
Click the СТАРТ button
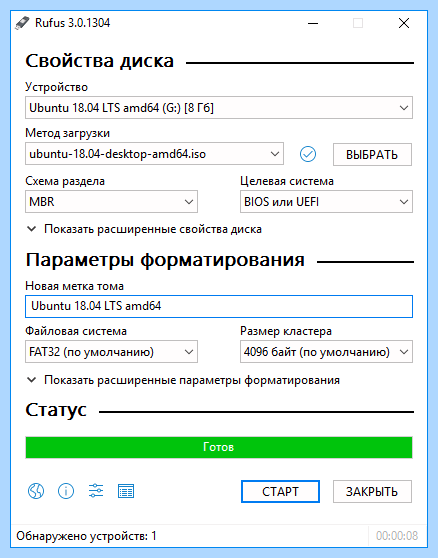tap(280, 491)
